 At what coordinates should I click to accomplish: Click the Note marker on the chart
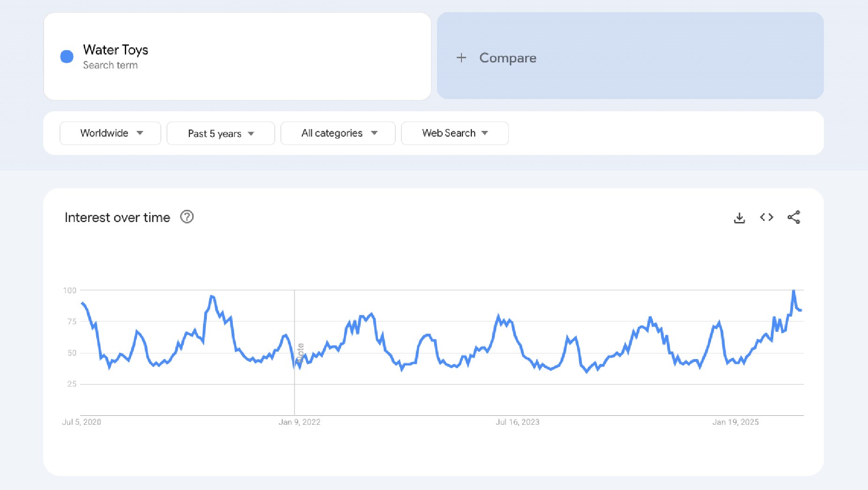300,353
